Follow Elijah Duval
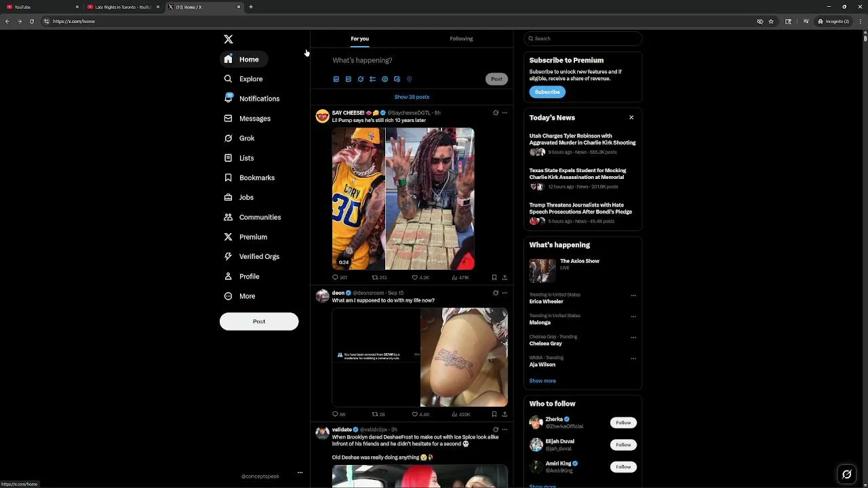The width and height of the screenshot is (868, 488). (623, 445)
